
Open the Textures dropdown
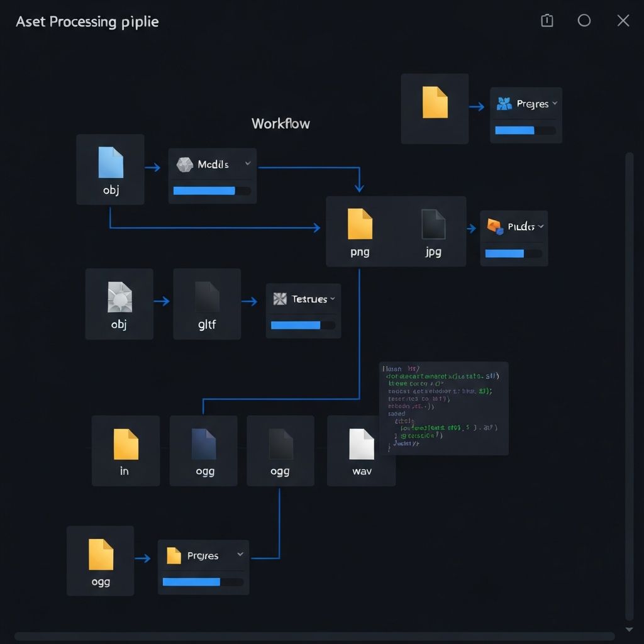point(332,299)
